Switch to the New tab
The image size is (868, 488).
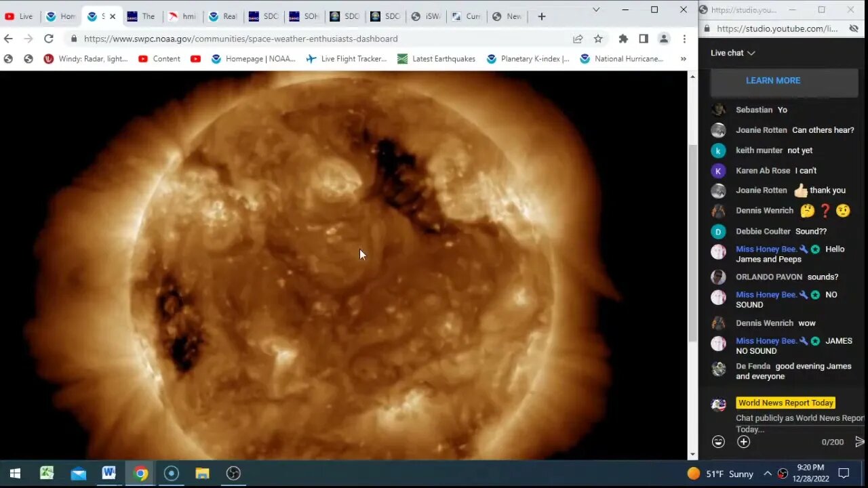pyautogui.click(x=507, y=16)
